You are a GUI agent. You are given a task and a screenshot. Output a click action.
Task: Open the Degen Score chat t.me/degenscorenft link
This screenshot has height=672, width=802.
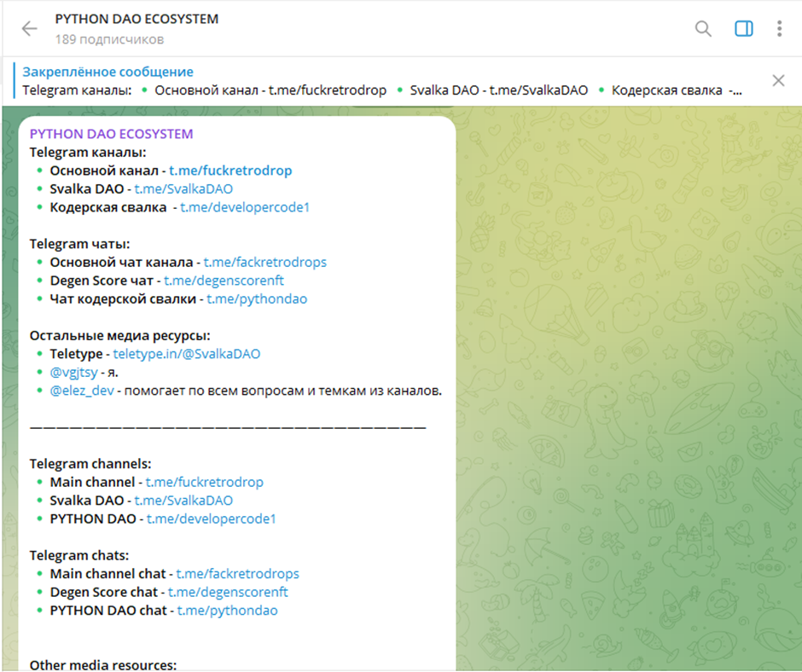[x=228, y=592]
